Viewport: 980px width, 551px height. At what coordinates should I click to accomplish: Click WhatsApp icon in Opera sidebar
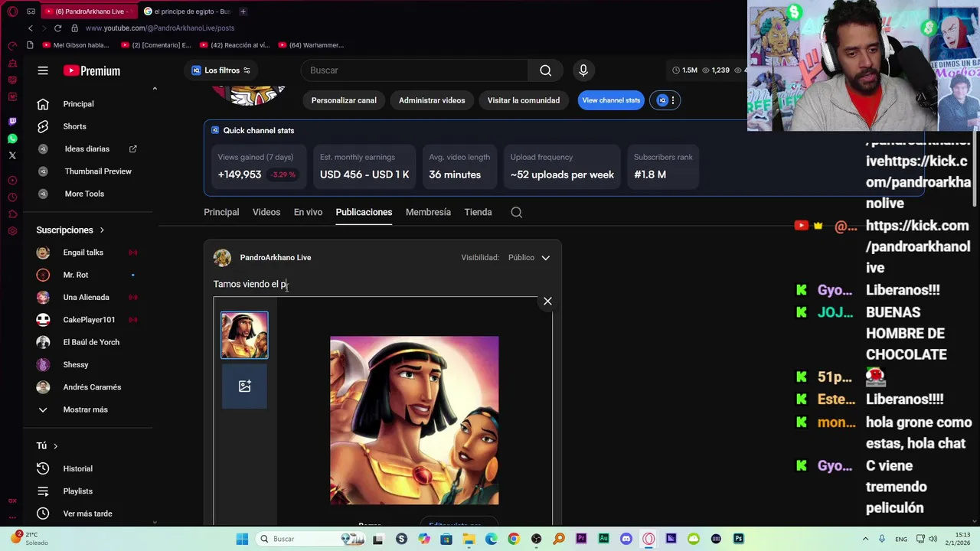[12, 139]
